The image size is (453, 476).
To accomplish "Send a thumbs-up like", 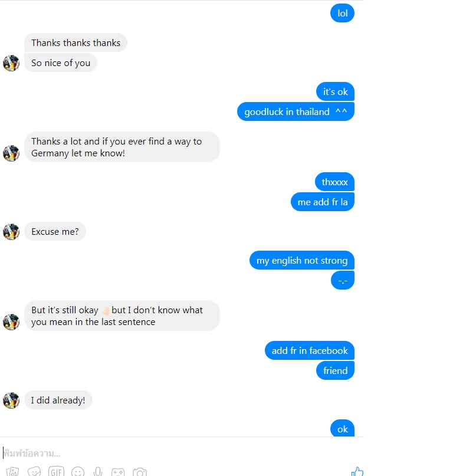I will pos(357,471).
